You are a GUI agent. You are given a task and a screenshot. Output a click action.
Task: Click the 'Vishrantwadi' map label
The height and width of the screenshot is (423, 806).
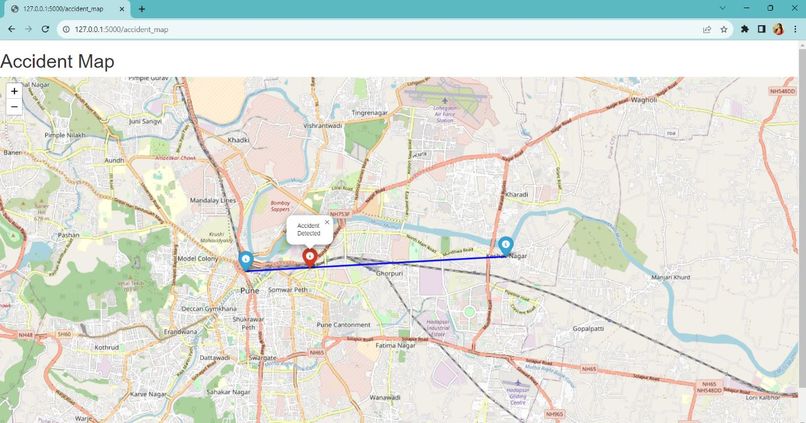coord(322,125)
